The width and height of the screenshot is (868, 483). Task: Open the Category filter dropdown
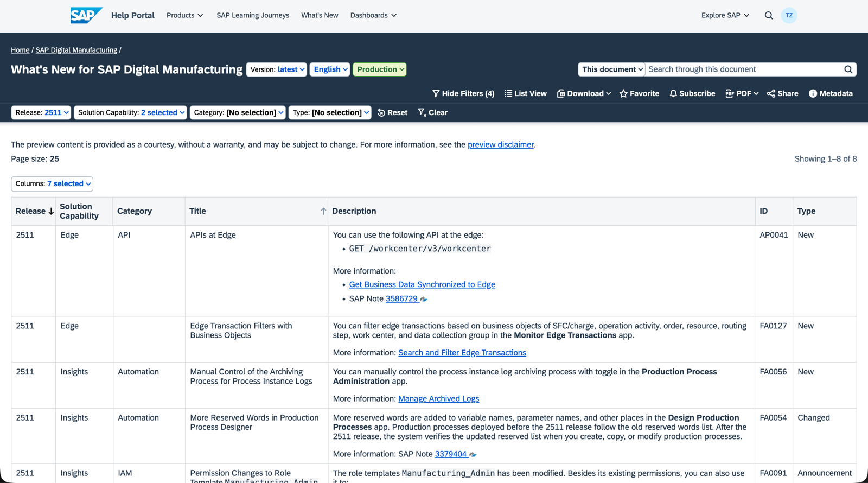[238, 112]
